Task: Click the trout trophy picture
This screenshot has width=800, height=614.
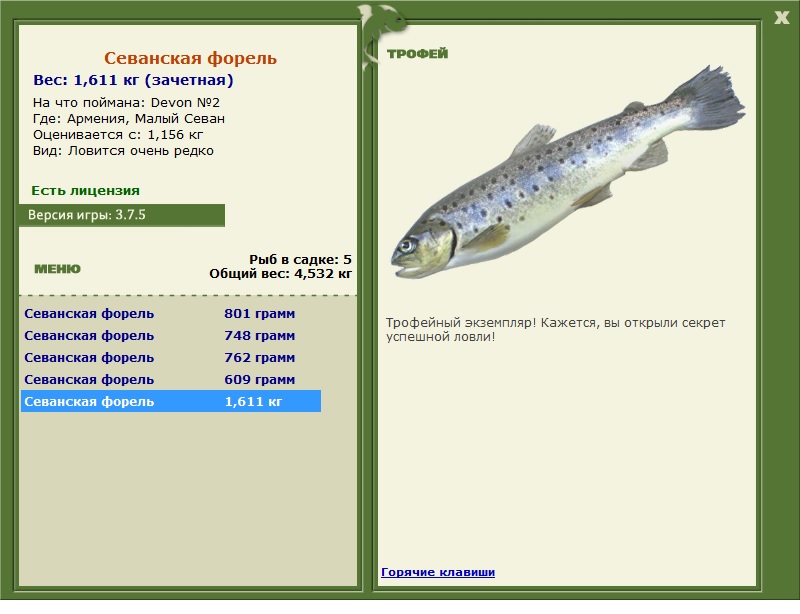Action: pos(567,173)
